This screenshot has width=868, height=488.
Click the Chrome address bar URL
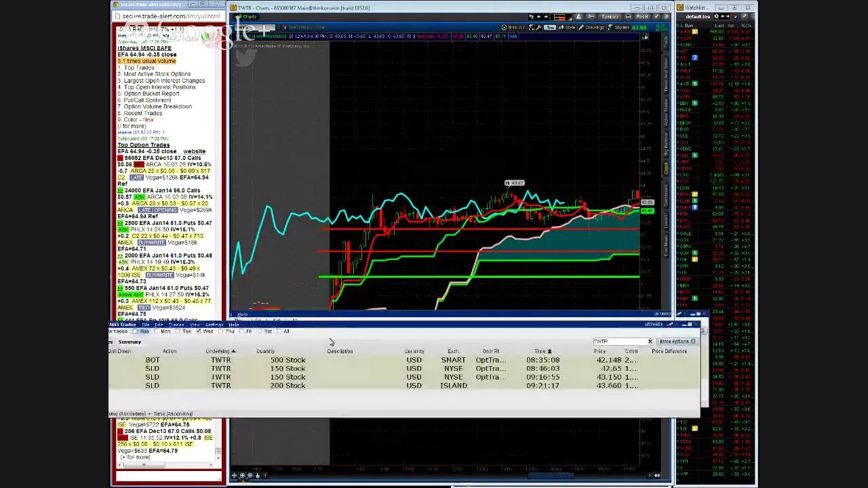click(x=173, y=16)
